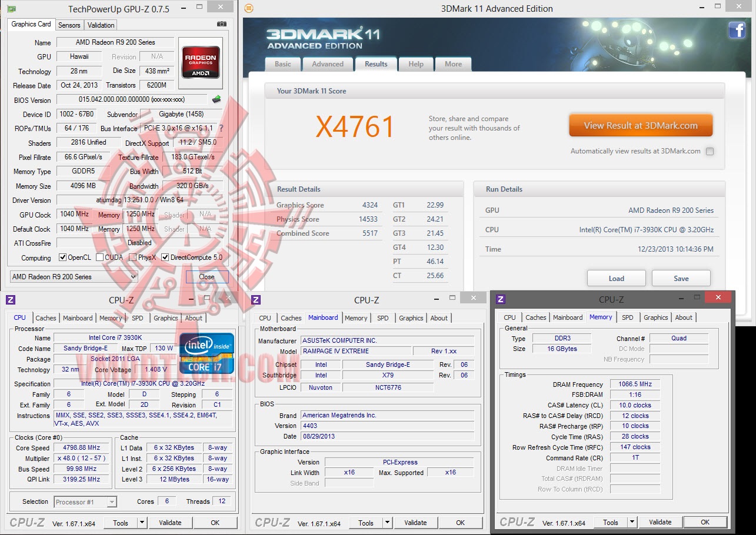The width and height of the screenshot is (756, 535).
Task: Click the Memory Size field showing 4096 MB
Action: [83, 186]
